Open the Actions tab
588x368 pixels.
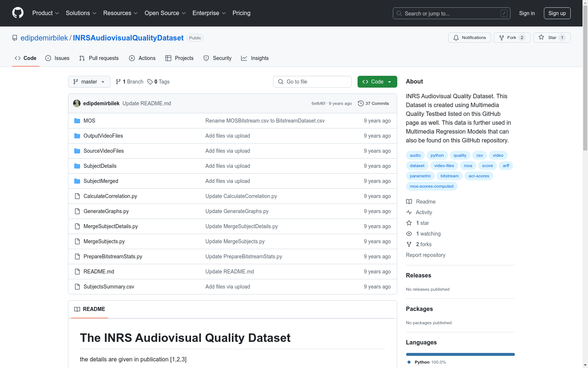[x=142, y=58]
